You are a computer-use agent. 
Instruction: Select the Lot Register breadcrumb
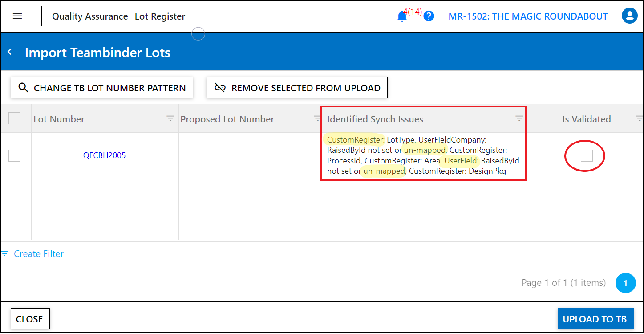[160, 16]
